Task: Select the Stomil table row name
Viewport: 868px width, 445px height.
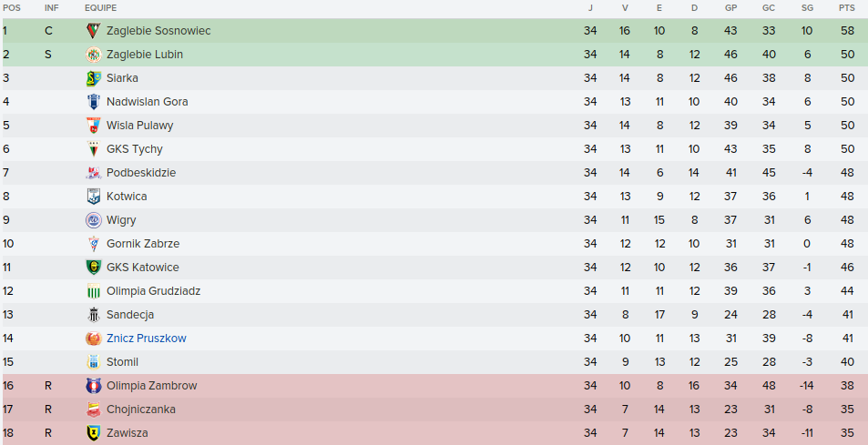Action: point(122,362)
